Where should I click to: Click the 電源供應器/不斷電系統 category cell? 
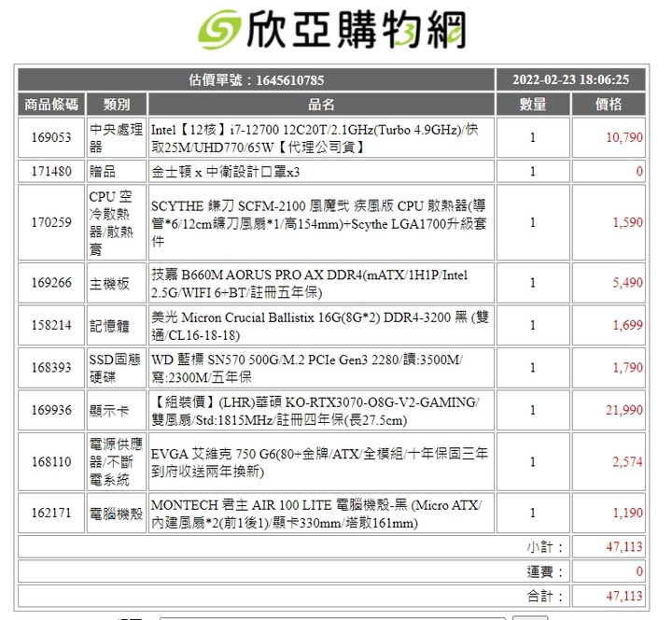[117, 462]
